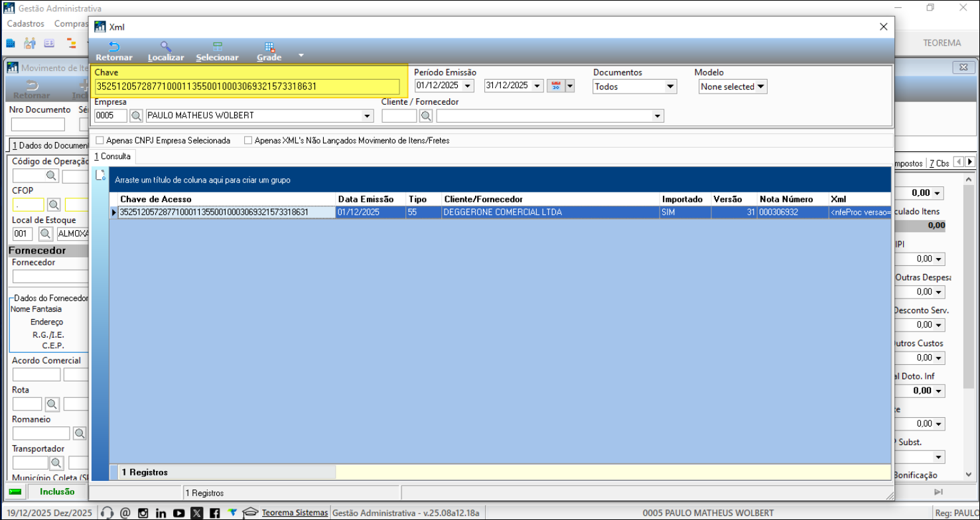Check Apenas XML's Não Lançados checkbox
980x520 pixels.
click(249, 141)
